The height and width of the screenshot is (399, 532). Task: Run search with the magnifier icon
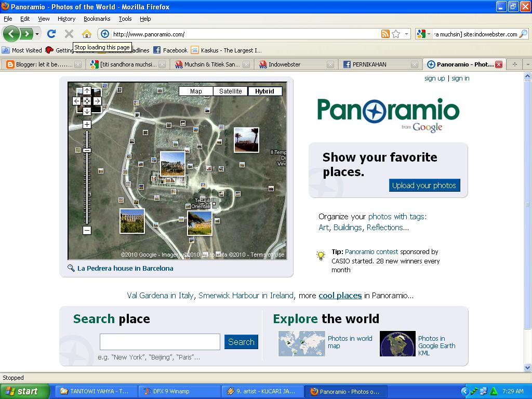tap(524, 34)
